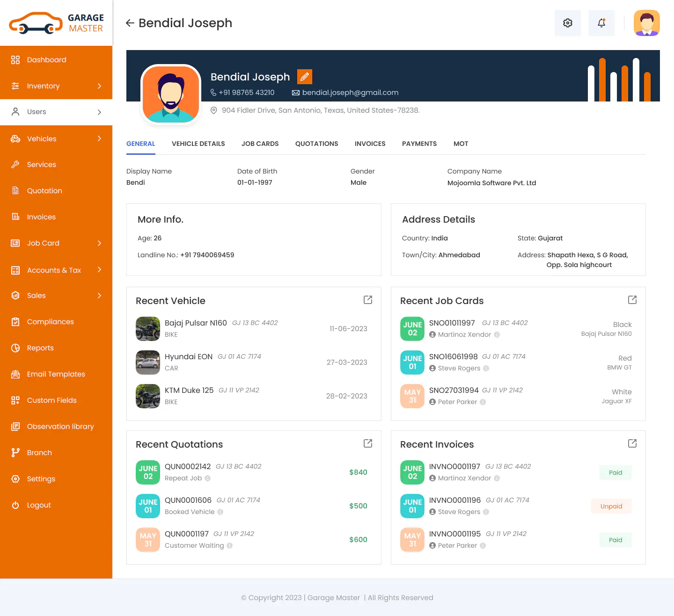Screen dimensions: 674x616
Task: Open the settings gear icon
Action: tap(568, 22)
